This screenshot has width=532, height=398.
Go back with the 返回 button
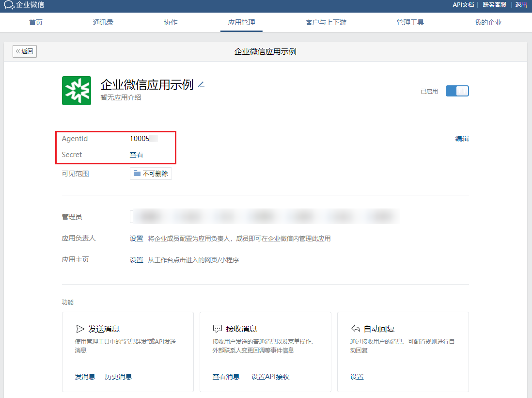25,51
